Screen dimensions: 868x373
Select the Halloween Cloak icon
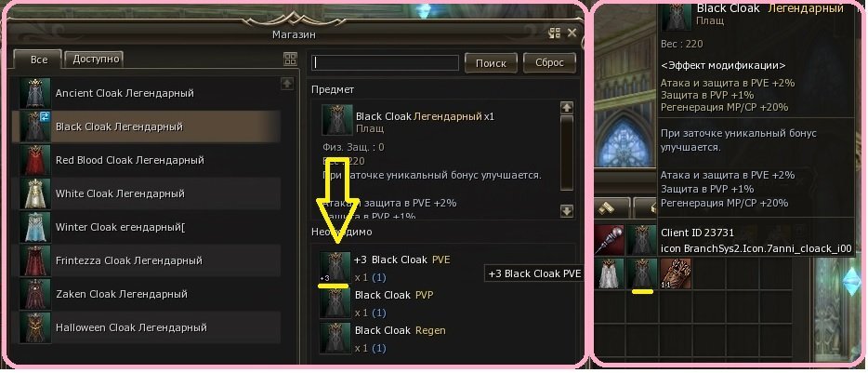35,327
